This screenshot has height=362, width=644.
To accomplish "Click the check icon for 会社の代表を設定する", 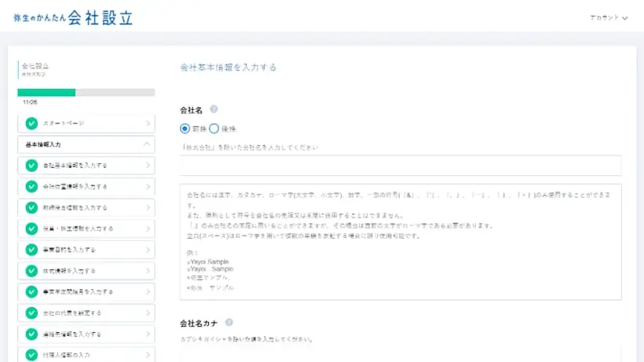I will 31,313.
